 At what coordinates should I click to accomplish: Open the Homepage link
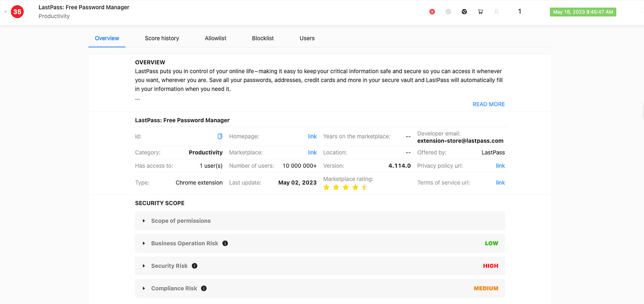(312, 136)
